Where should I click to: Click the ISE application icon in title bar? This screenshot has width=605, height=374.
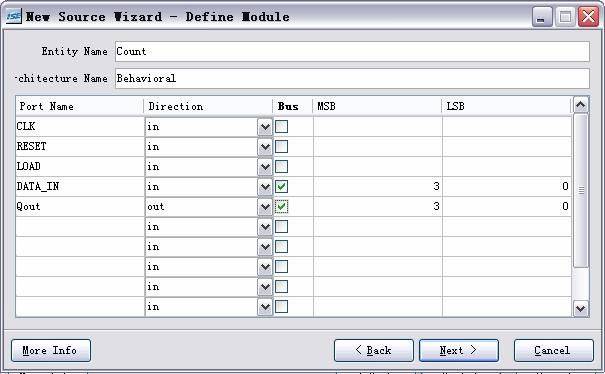pos(14,16)
